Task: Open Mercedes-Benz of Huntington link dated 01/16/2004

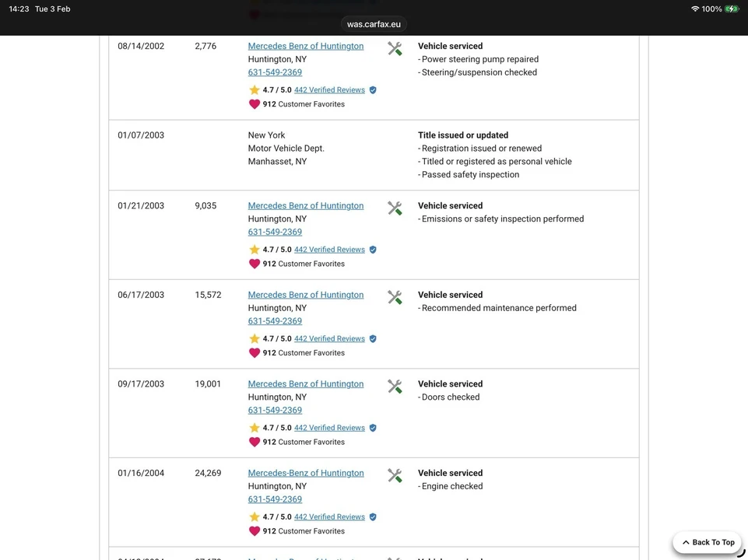Action: [x=306, y=473]
